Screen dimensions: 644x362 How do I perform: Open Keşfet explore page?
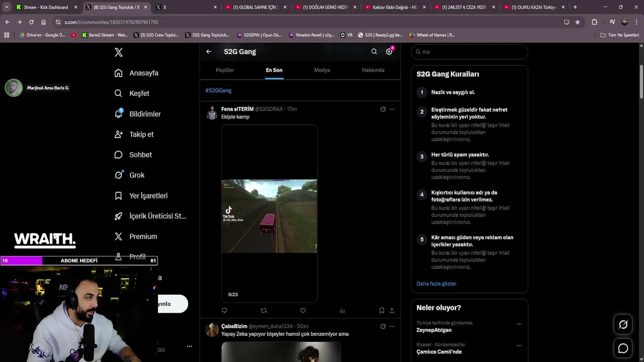click(x=132, y=94)
